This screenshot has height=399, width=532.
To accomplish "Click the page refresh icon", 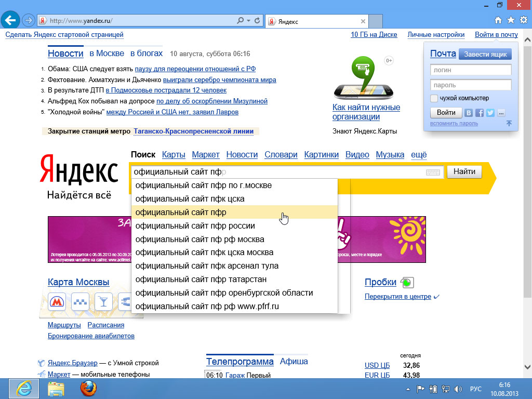I will 257,20.
